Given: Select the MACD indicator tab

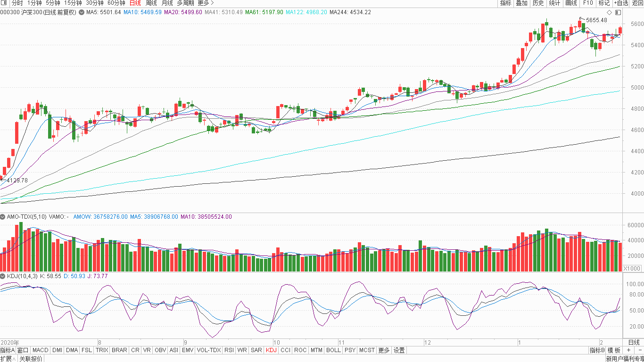Looking at the screenshot, I should coord(40,350).
